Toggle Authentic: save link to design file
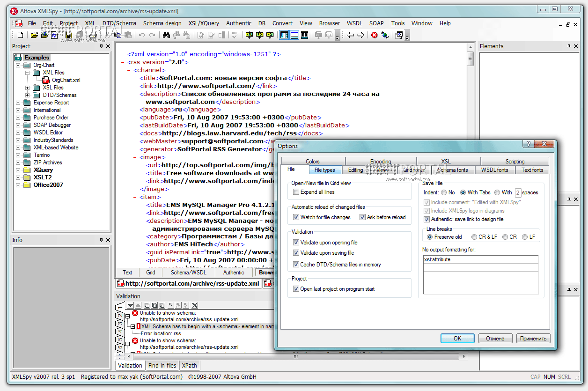Screen dimensions: 588x391 426,219
